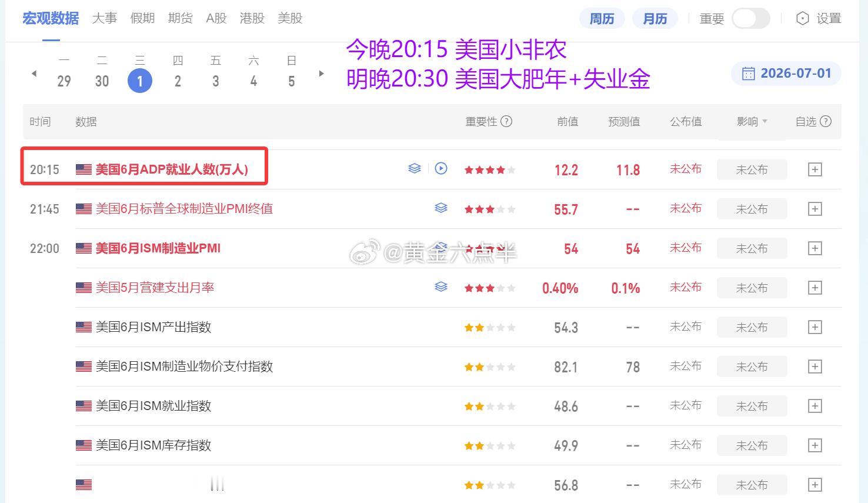The width and height of the screenshot is (868, 503).
Task: Switch to the 假期 tab
Action: 142,18
